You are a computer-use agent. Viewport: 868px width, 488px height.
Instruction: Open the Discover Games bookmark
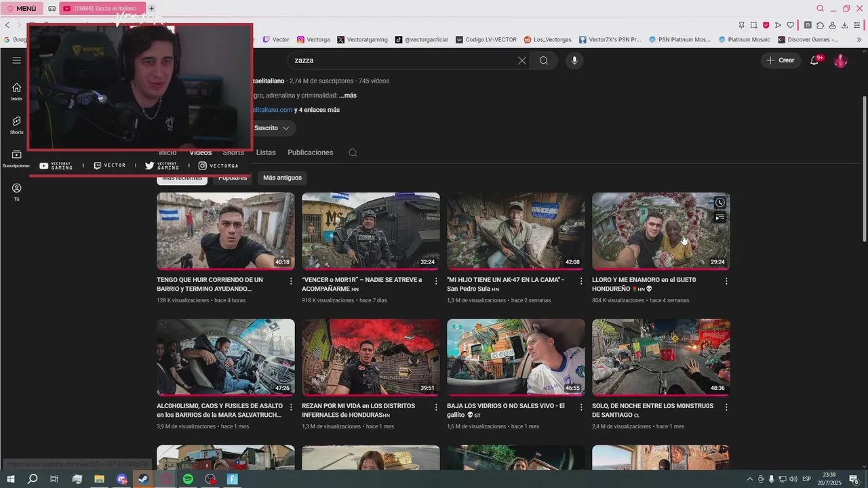[808, 39]
